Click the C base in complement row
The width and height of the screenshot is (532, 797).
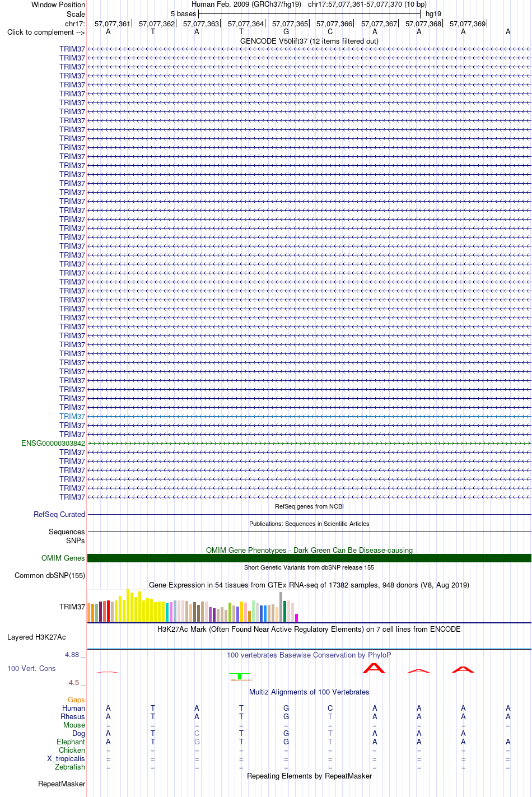[x=330, y=32]
